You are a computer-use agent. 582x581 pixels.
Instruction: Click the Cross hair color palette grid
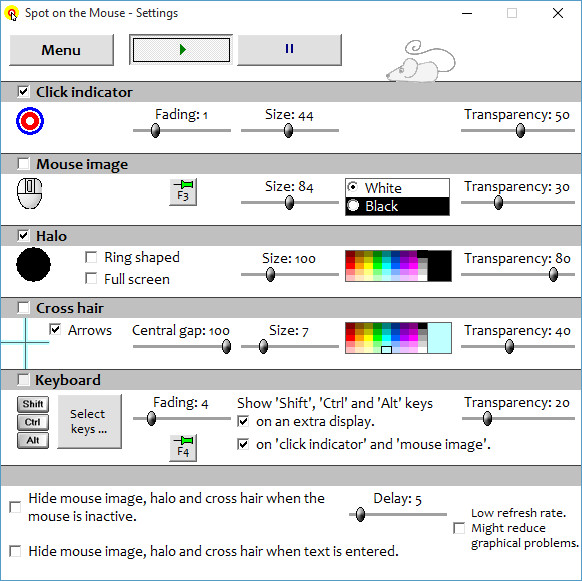coord(386,338)
